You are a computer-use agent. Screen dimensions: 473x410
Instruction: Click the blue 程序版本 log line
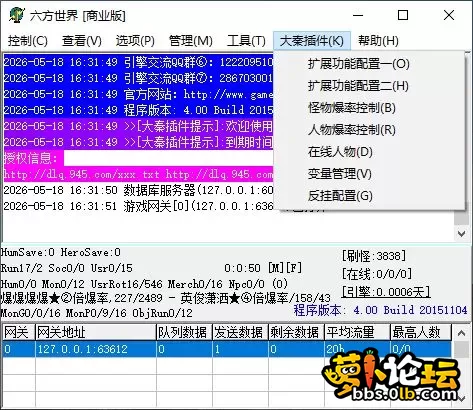point(138,110)
